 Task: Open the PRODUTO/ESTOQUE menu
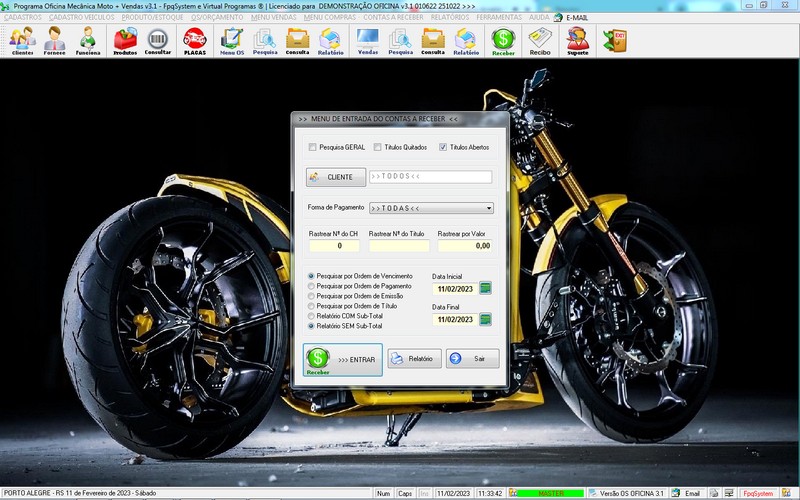coord(152,17)
